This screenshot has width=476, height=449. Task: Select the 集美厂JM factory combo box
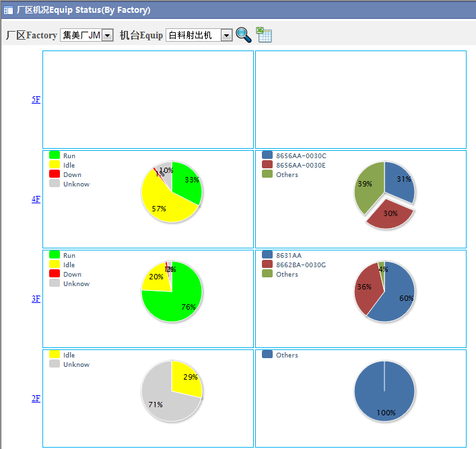coord(87,35)
